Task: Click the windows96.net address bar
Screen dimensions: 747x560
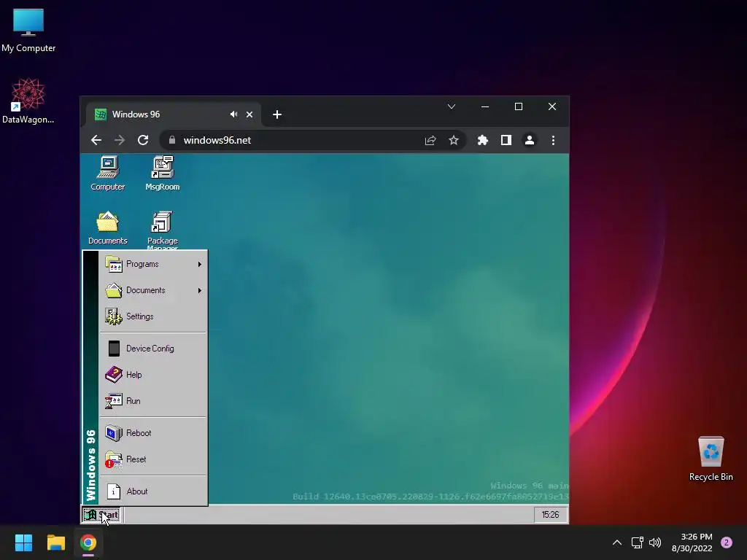Action: click(x=312, y=140)
